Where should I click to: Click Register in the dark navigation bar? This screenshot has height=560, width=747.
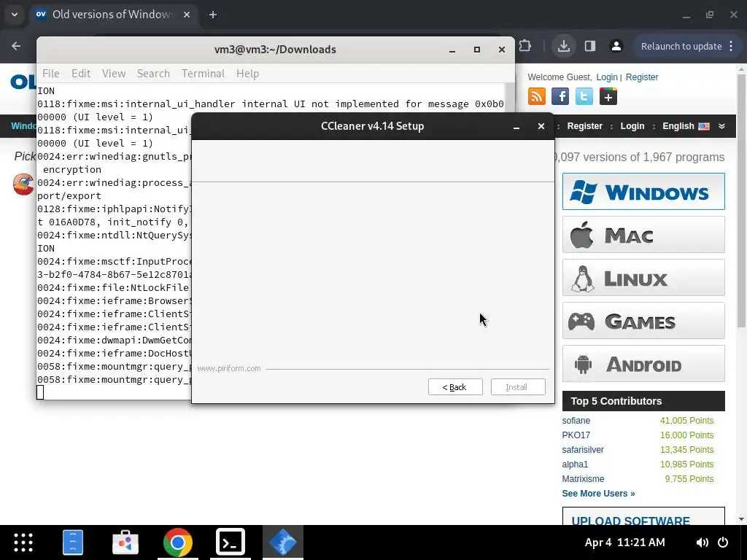tap(584, 126)
